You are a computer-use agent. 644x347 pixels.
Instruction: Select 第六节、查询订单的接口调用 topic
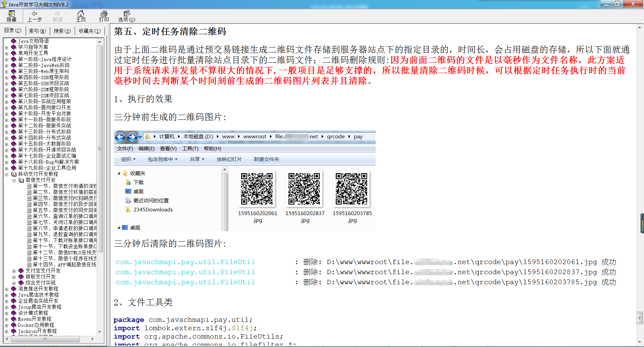65,216
